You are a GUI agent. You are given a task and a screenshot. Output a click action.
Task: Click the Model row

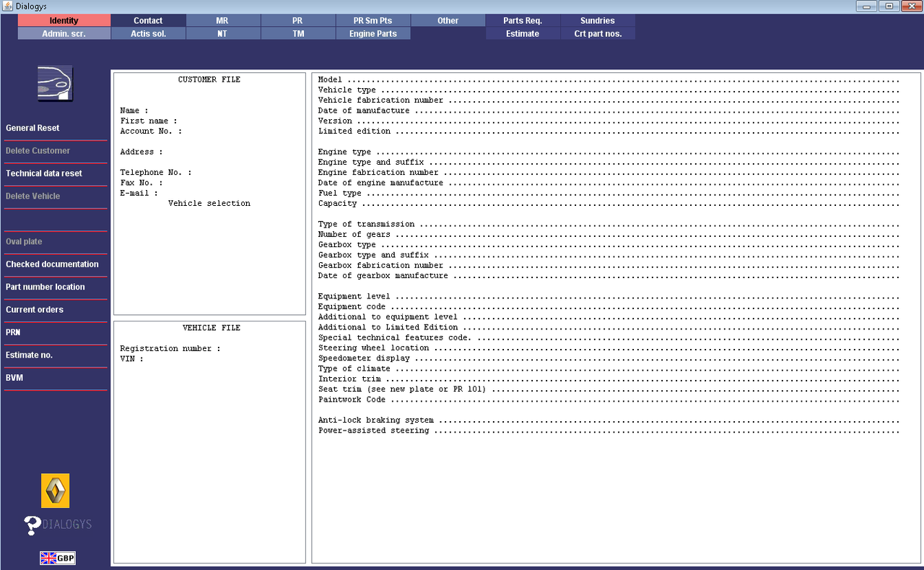coord(609,79)
